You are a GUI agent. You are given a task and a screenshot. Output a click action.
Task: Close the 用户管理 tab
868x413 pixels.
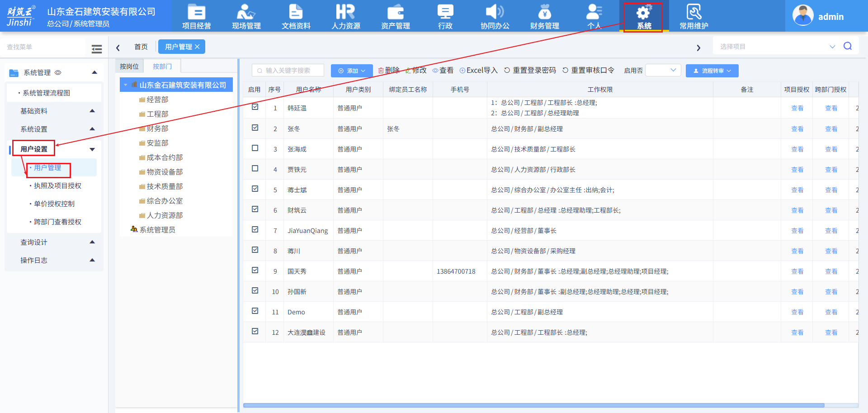pyautogui.click(x=197, y=47)
